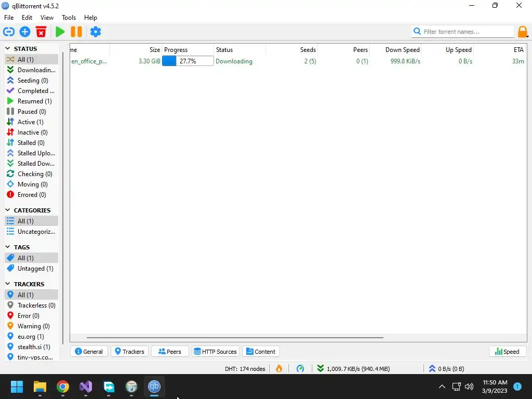Click the Add Torrent Link toolbar icon
This screenshot has width=532, height=399.
tap(9, 32)
